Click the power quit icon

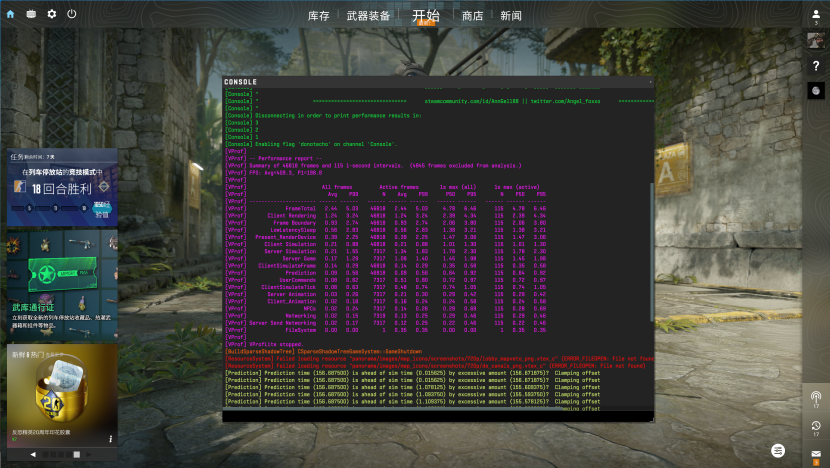point(71,14)
